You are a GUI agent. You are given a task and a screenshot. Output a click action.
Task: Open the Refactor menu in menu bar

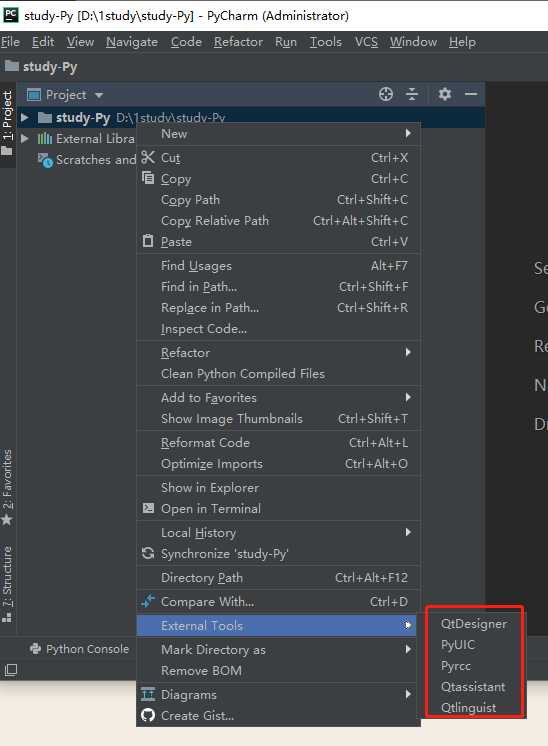click(238, 42)
